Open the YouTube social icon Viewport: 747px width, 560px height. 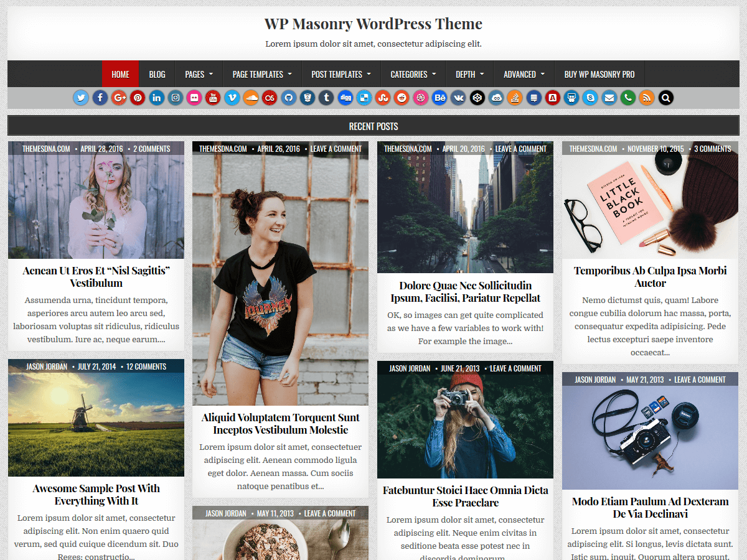[213, 98]
